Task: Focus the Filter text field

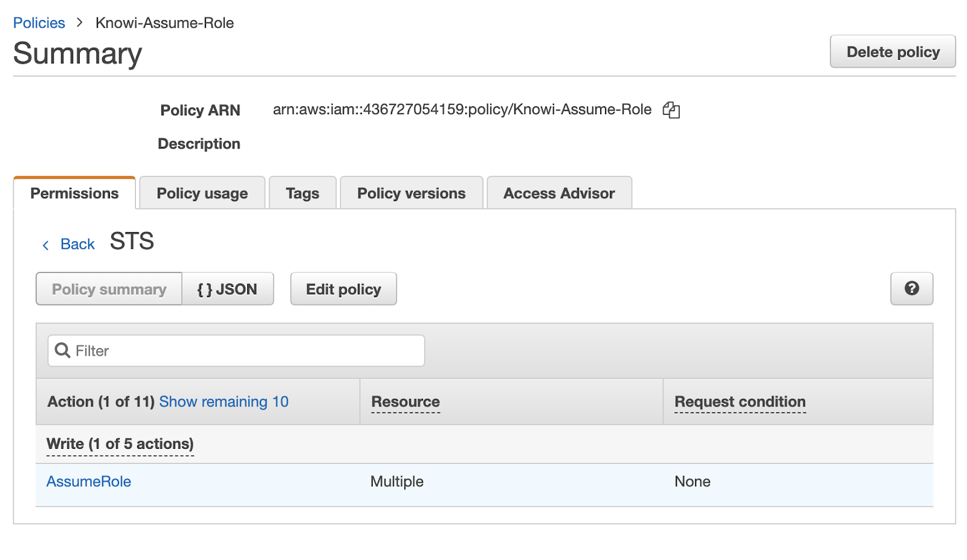Action: tap(242, 351)
